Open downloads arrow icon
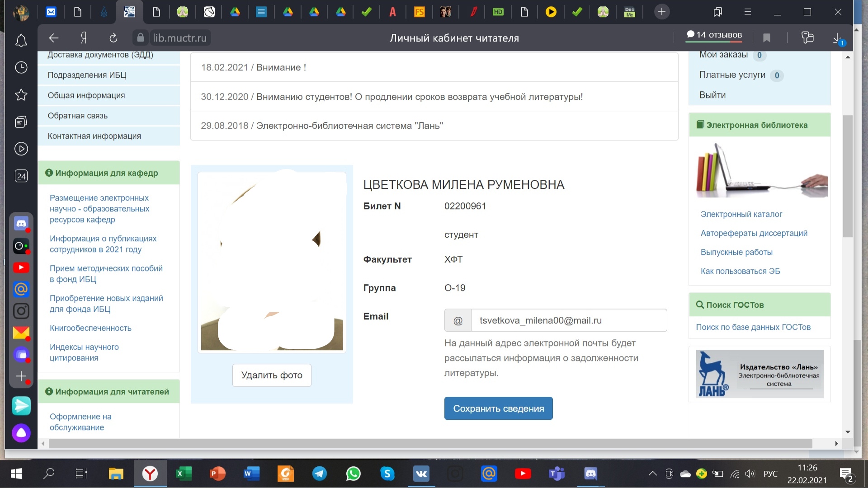Image resolution: width=868 pixels, height=488 pixels. point(837,38)
